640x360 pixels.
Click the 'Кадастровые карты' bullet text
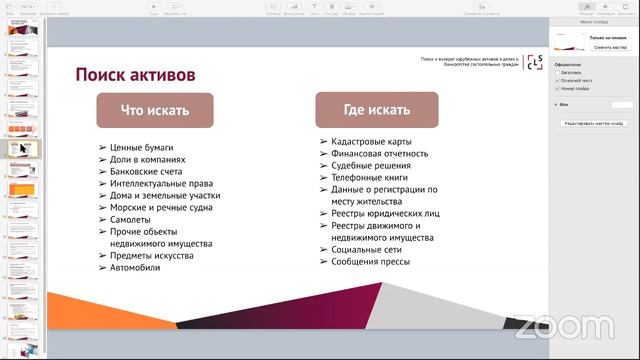pos(371,142)
